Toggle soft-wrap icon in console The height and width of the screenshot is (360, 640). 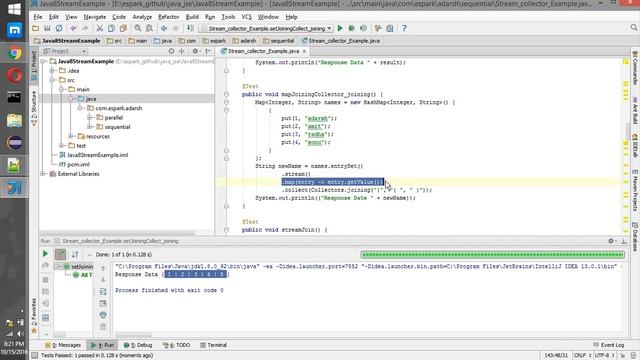103,291
